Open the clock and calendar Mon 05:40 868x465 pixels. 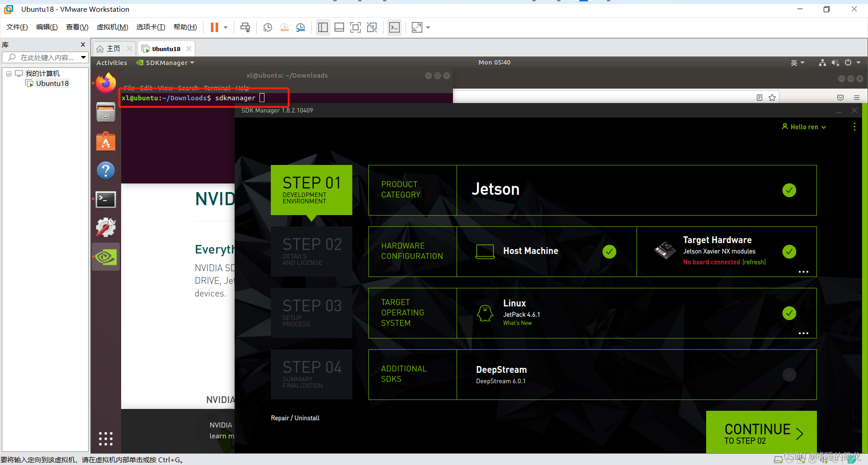coord(494,62)
